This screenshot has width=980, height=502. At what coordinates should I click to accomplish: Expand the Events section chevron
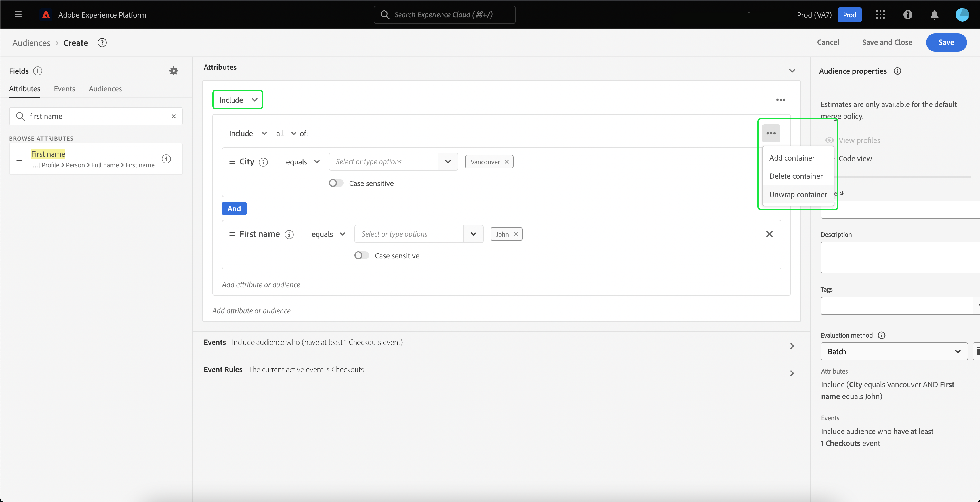[x=792, y=346]
